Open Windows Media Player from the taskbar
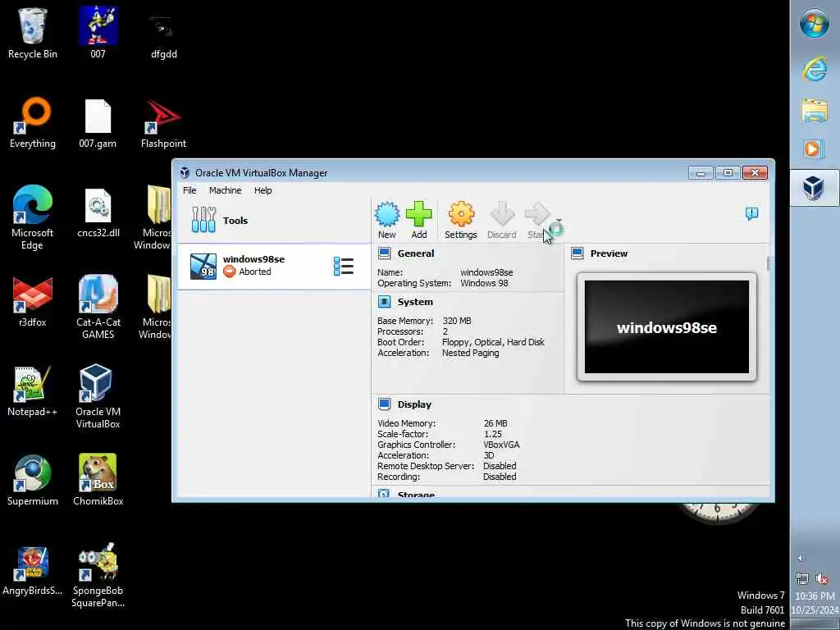Screen dimensions: 840x630 tap(815, 148)
